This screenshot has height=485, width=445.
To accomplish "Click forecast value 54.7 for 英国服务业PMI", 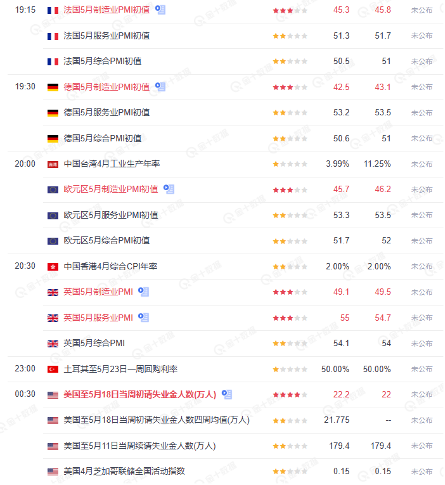I will click(383, 317).
